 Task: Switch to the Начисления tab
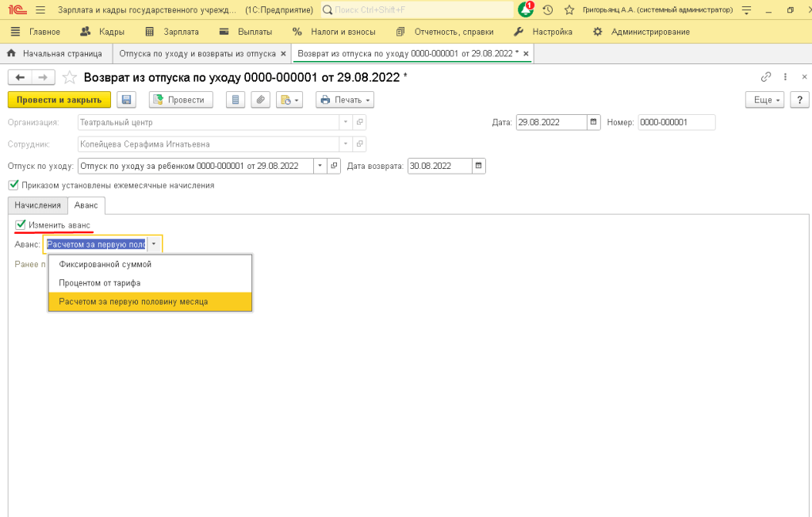(x=37, y=205)
